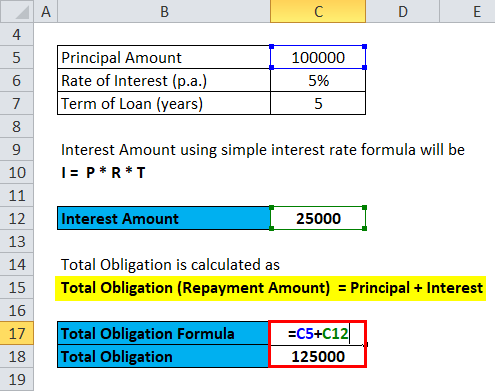Select the cell showing 125000

tap(317, 356)
